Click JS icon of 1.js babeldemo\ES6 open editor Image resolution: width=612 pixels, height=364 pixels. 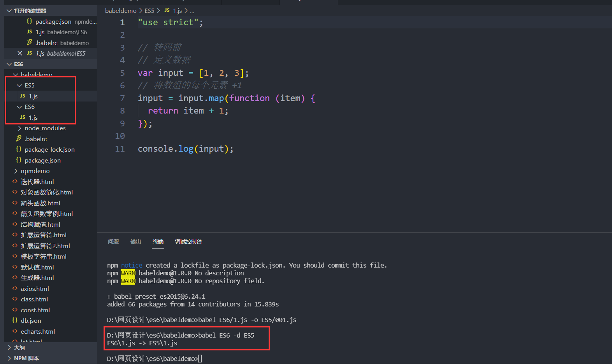(x=30, y=32)
